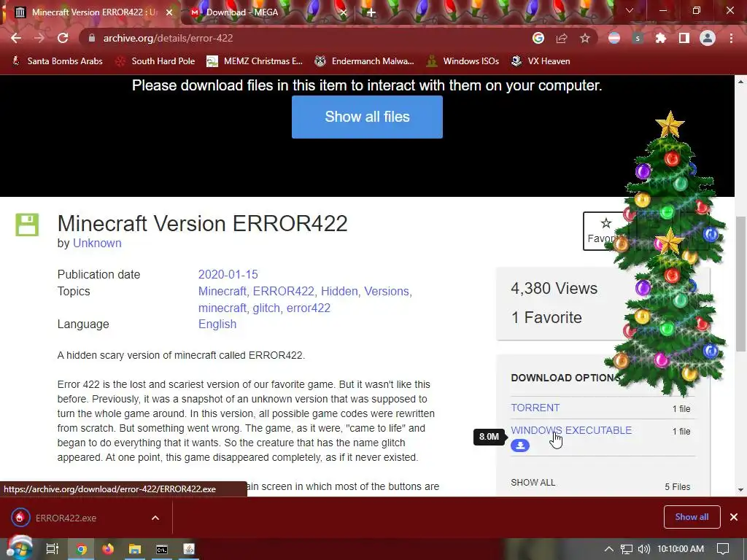Open publication date 2020-01-15 link

pos(228,274)
